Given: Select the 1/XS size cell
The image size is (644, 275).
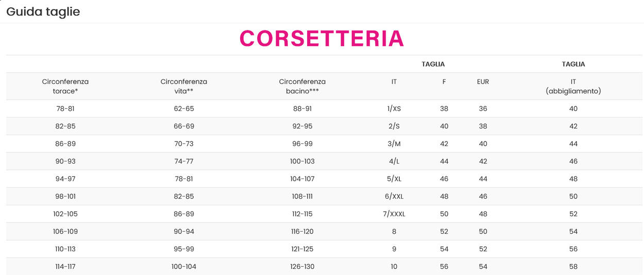Looking at the screenshot, I should [x=394, y=109].
